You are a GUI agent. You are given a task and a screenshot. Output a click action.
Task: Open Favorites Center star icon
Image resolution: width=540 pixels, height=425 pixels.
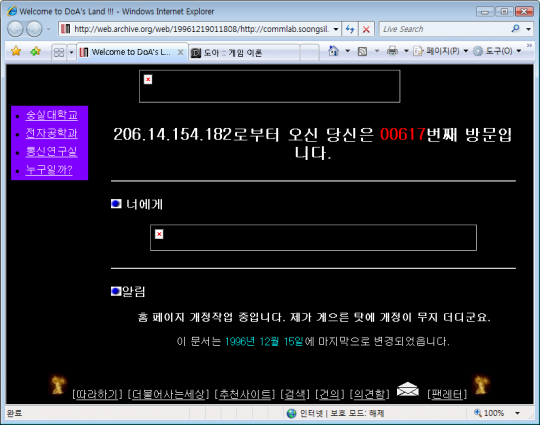[16, 52]
